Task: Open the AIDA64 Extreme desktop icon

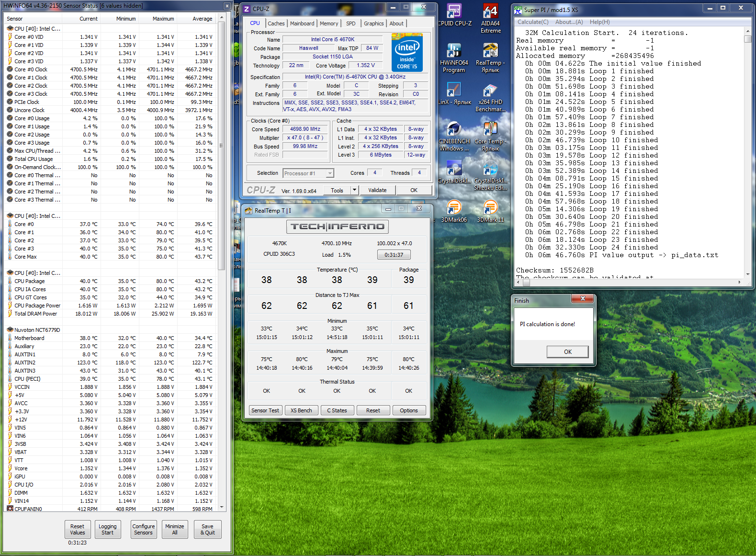Action: pyautogui.click(x=490, y=19)
